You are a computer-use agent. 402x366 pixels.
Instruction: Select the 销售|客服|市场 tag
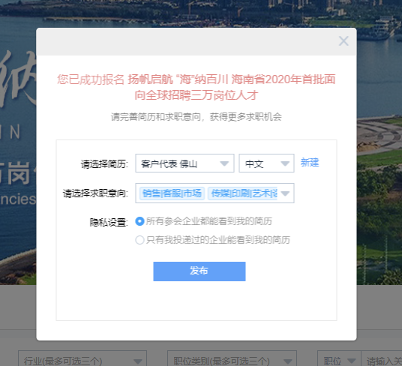172,193
